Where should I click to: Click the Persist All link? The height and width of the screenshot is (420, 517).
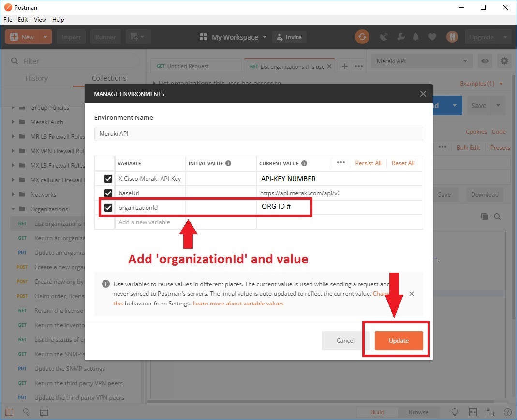coord(368,163)
